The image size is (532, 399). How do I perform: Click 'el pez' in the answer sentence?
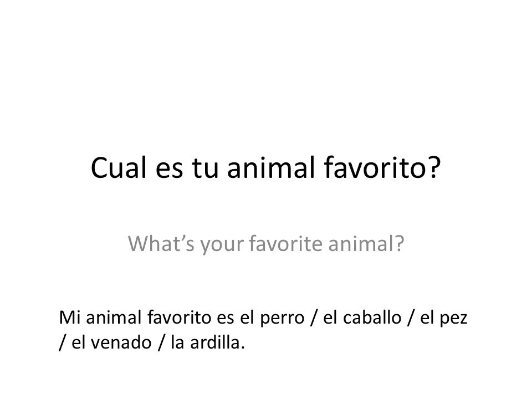click(x=443, y=318)
